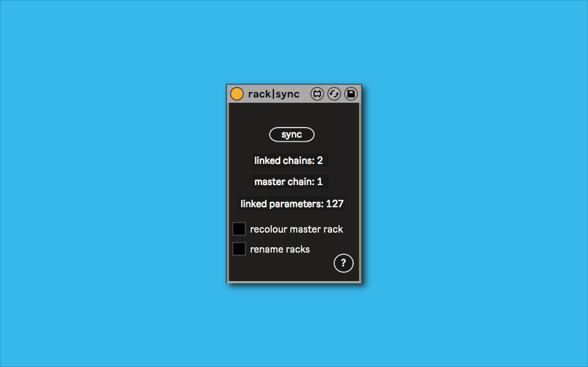Click the recolour master rack text label
This screenshot has height=367, width=588.
pyautogui.click(x=296, y=229)
